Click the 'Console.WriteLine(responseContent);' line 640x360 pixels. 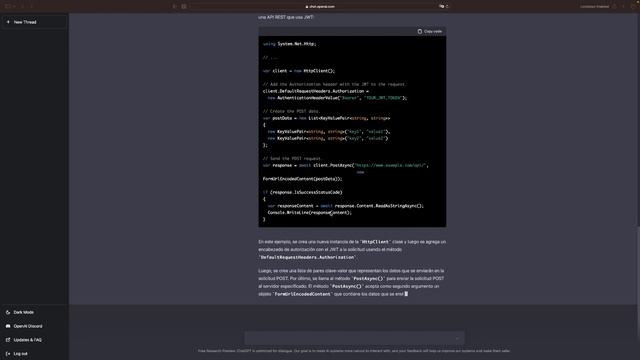point(309,212)
